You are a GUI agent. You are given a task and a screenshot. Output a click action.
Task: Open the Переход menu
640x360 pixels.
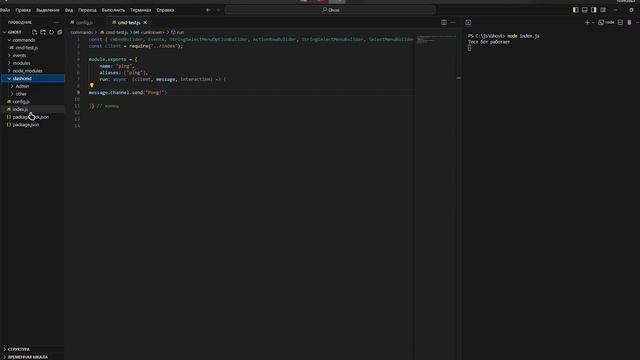pos(87,10)
